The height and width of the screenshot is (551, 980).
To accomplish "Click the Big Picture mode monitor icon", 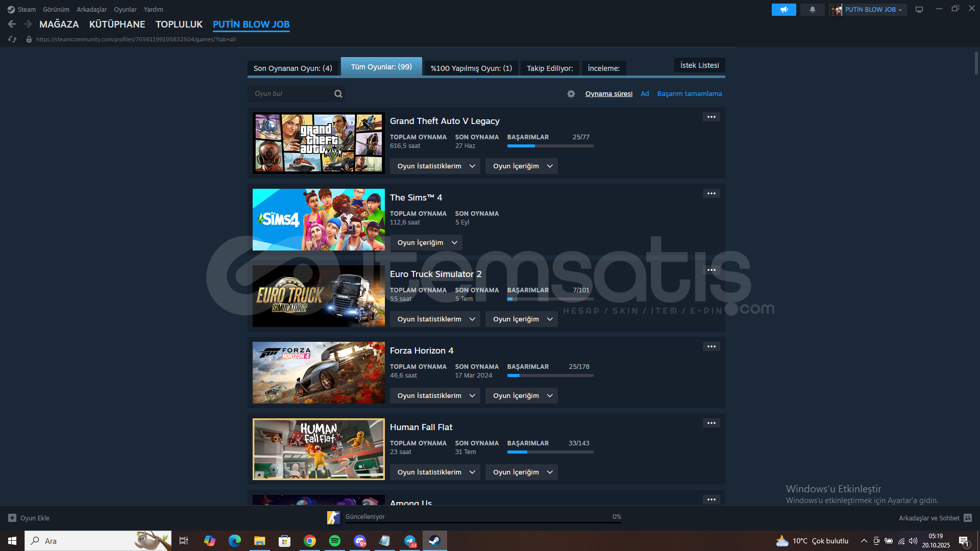I will (919, 10).
